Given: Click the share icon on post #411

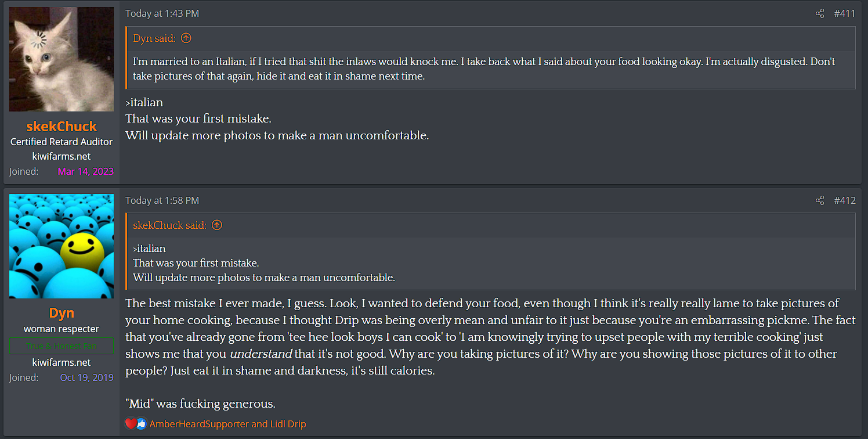Looking at the screenshot, I should coord(819,13).
